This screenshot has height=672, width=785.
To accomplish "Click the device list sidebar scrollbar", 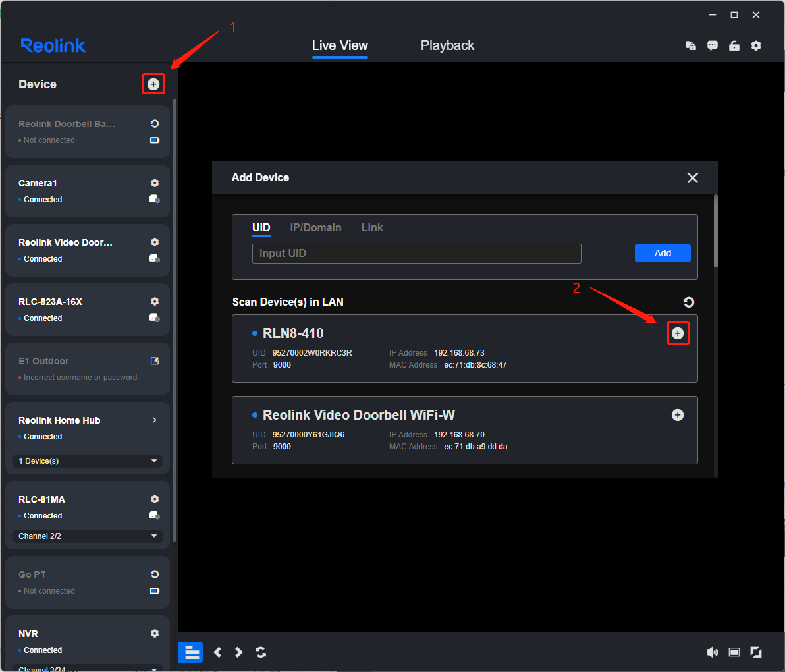I will tap(175, 320).
